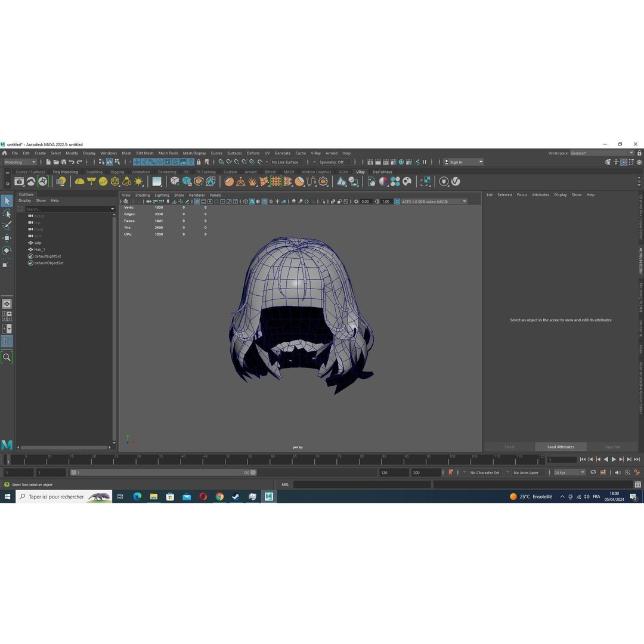The image size is (644, 644).
Task: Open a scene with folder icon
Action: [56, 162]
